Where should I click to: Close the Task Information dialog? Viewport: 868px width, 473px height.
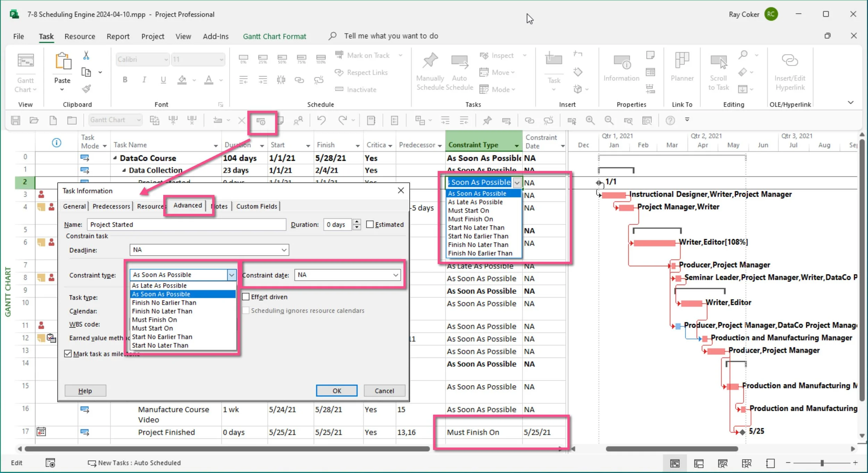pos(401,190)
